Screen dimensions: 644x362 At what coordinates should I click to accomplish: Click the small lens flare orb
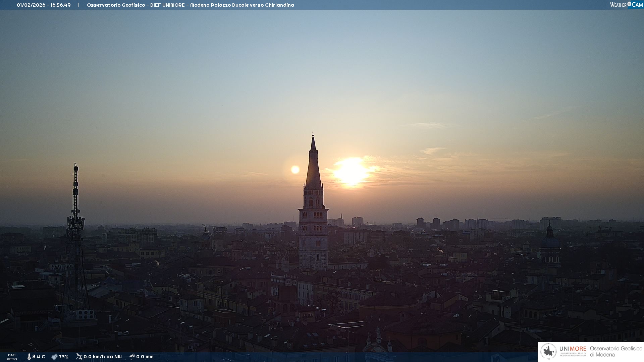[295, 170]
